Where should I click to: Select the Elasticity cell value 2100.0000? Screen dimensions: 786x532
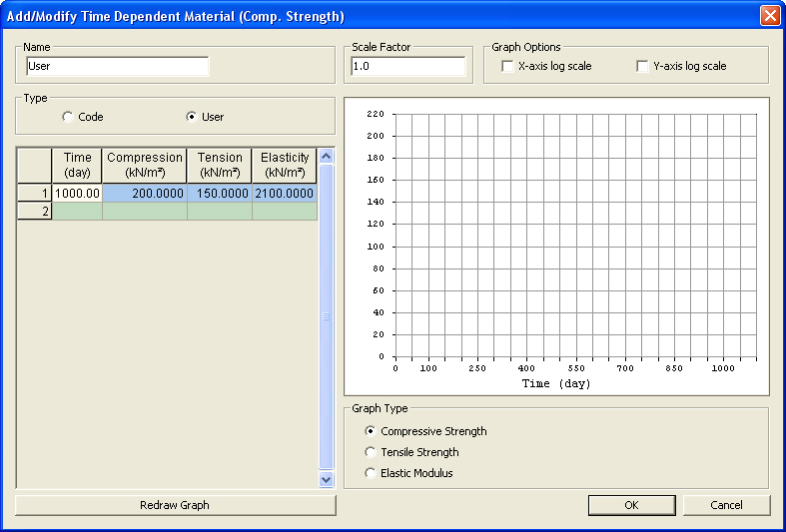pos(285,194)
